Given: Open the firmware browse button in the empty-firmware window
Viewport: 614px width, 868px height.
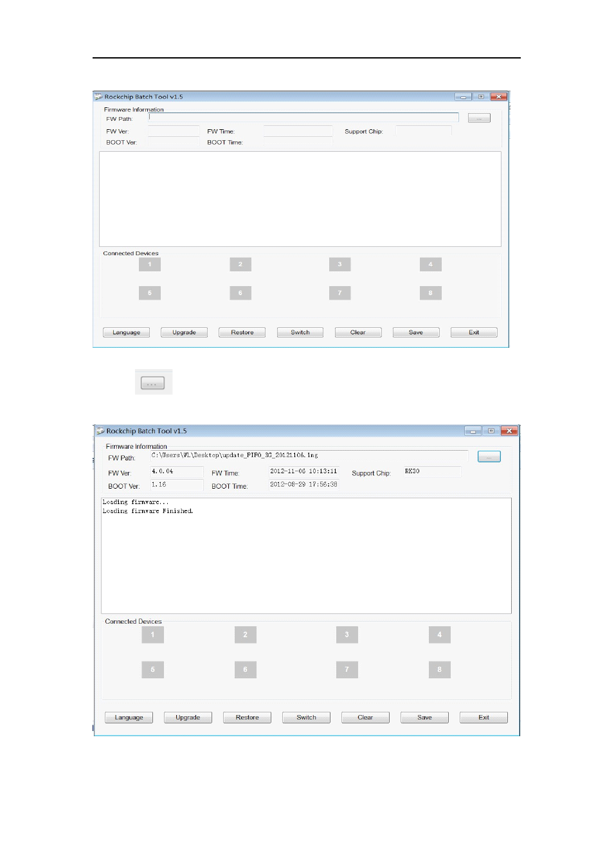Looking at the screenshot, I should tap(479, 118).
